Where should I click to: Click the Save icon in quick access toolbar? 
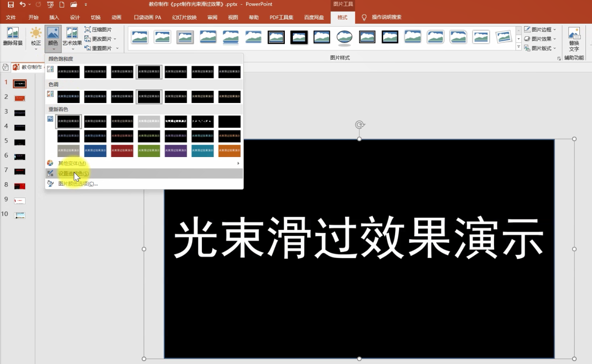pos(11,4)
